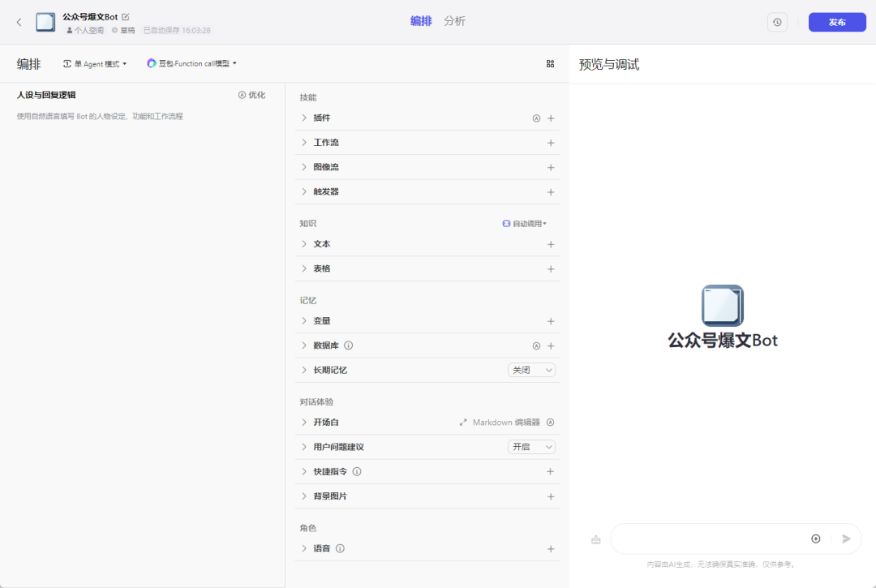Toggle the layout grid icon
Screen dimensions: 876x588
tap(550, 63)
